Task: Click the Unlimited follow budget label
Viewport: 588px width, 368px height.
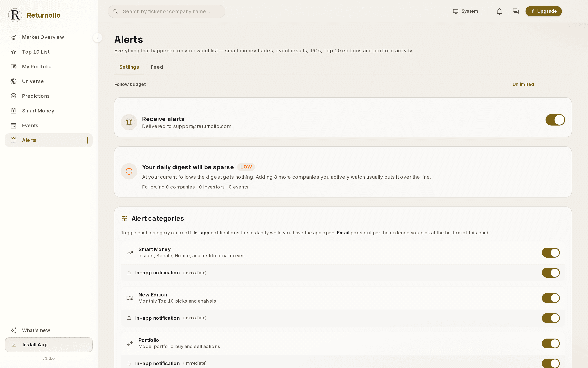Action: [x=523, y=84]
